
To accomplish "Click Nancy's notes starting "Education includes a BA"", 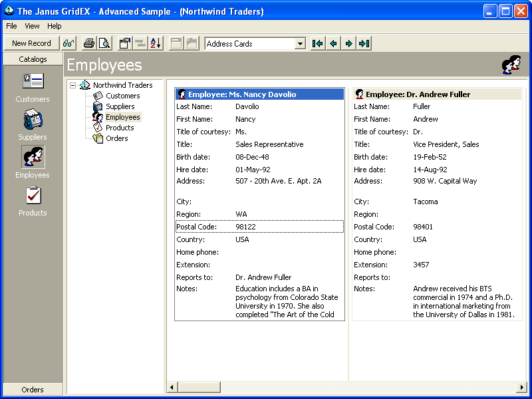I will click(287, 302).
